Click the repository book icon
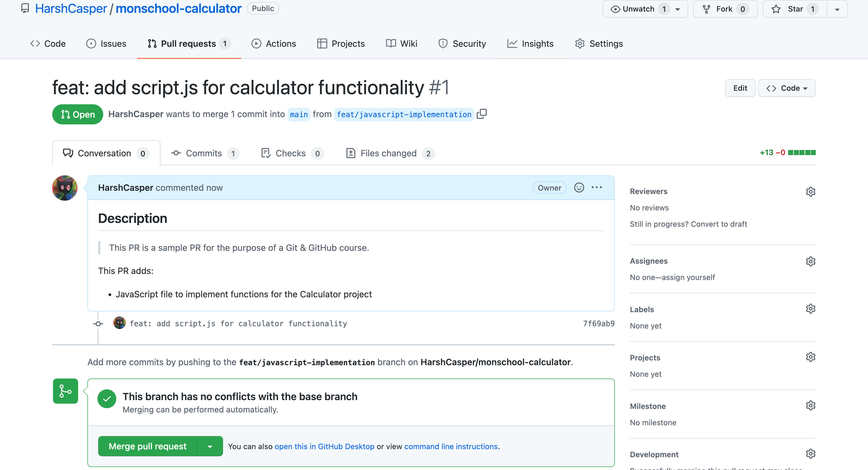868x470 pixels. tap(25, 9)
